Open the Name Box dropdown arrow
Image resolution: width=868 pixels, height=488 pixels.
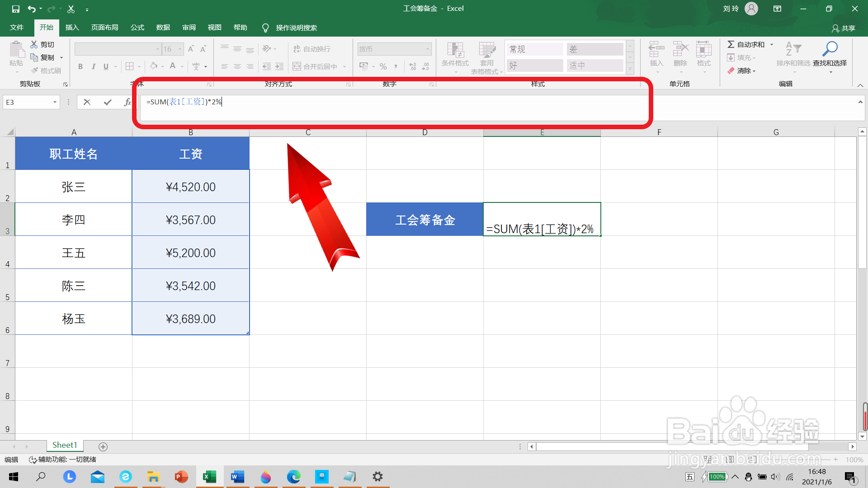point(55,102)
